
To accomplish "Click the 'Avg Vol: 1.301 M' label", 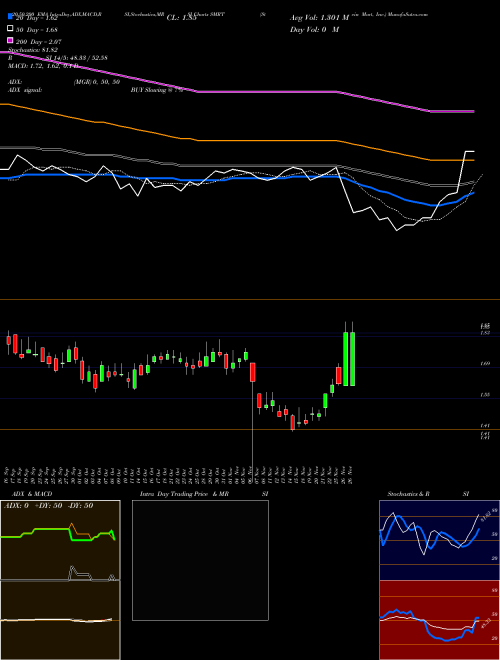I will pyautogui.click(x=319, y=18).
